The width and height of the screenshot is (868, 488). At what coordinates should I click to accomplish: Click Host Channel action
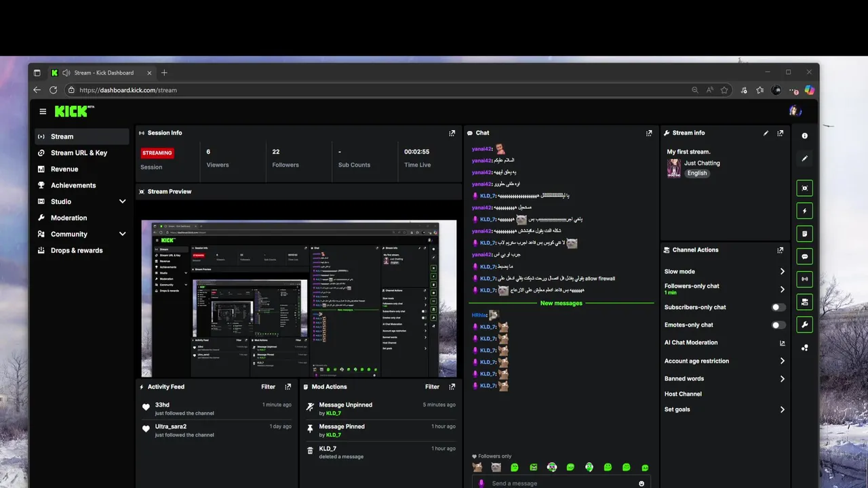pos(683,394)
